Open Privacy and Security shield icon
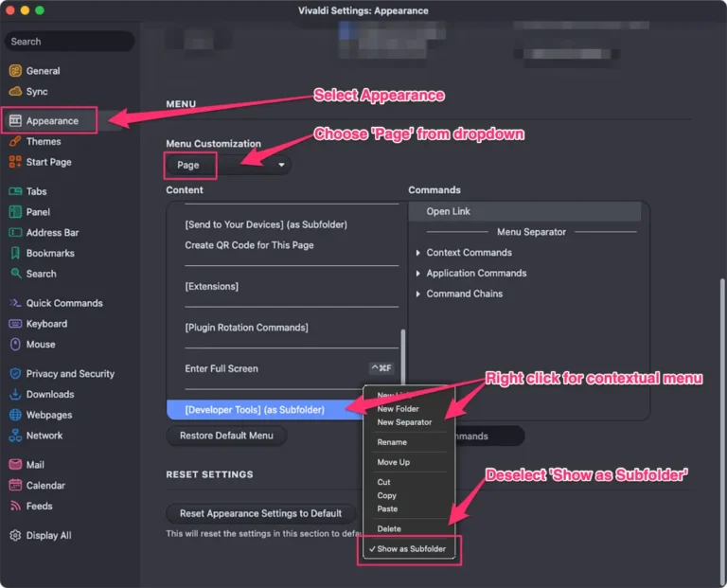727x588 pixels. click(x=15, y=374)
